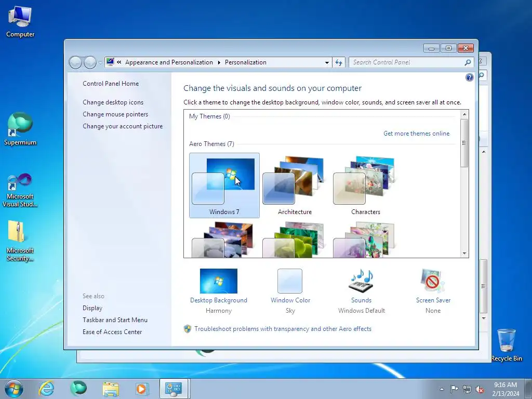
Task: Open the Recycle Bin
Action: 506,345
